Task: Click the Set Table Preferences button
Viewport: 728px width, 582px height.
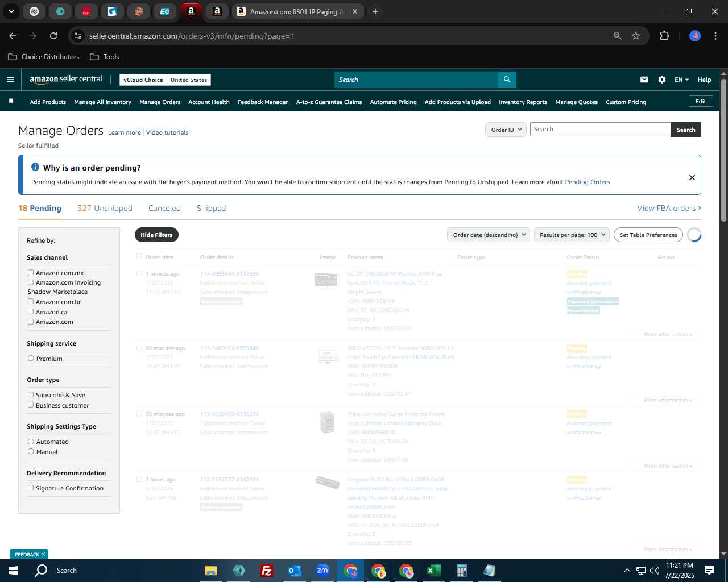Action: 648,235
